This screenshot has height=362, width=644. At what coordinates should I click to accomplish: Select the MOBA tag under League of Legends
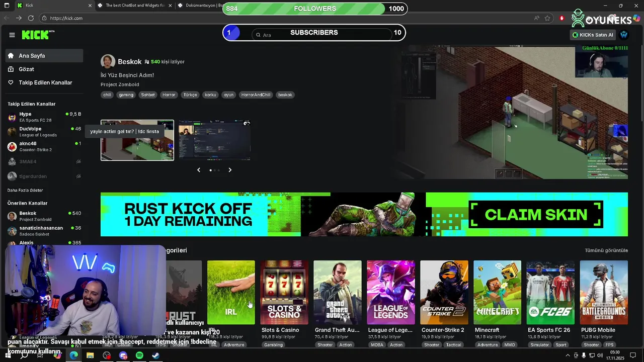[x=377, y=345]
